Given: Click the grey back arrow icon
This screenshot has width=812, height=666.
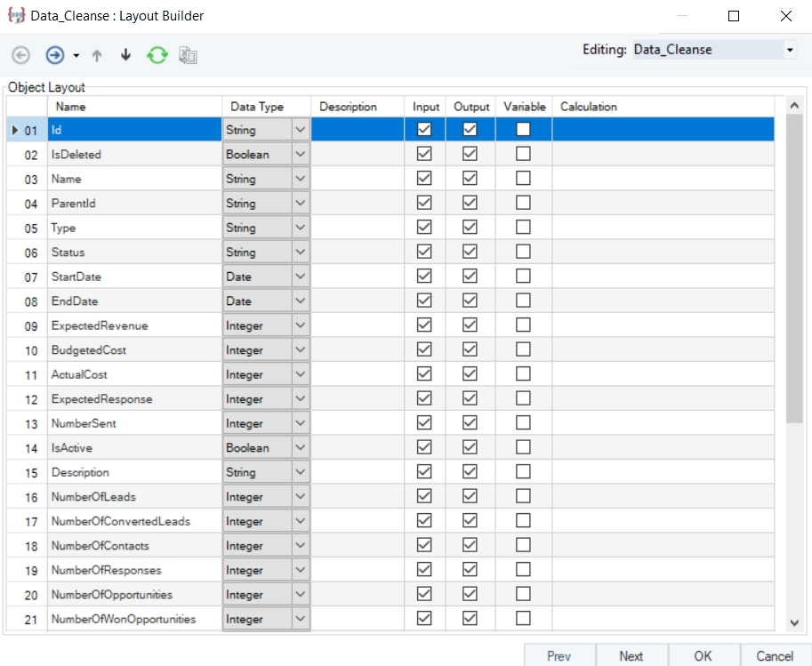Looking at the screenshot, I should 20,55.
